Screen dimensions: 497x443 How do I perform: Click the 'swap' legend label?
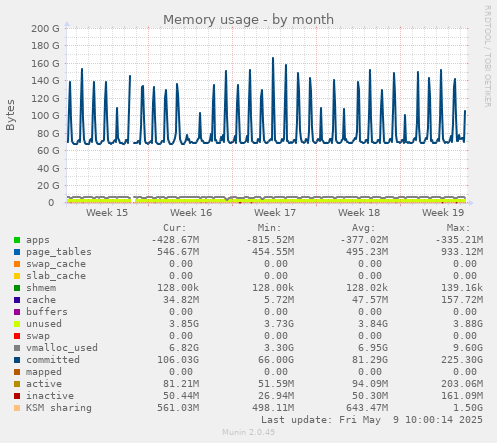coord(38,336)
